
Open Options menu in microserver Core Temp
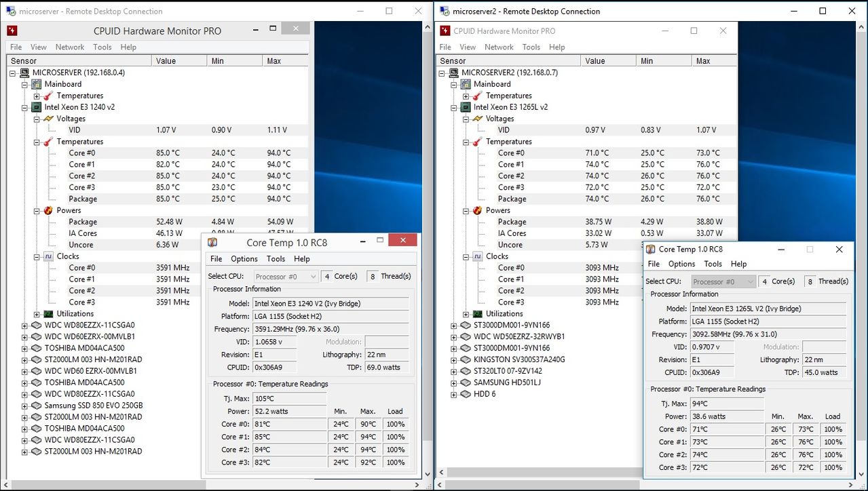point(244,258)
